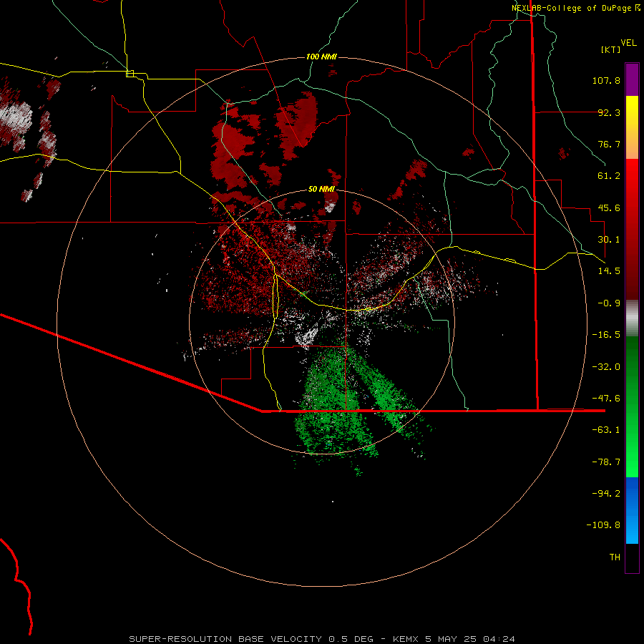Click the -16.5 velocity scale value

(606, 335)
